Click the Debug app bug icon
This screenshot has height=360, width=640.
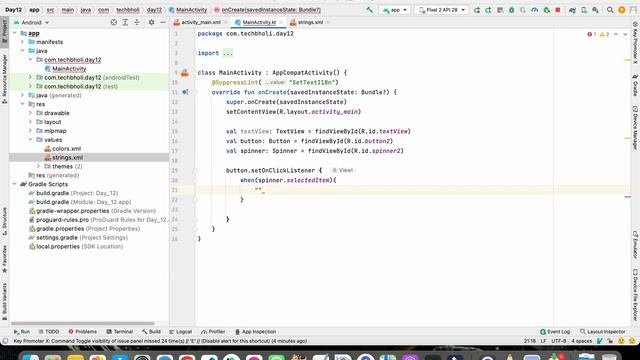511,10
